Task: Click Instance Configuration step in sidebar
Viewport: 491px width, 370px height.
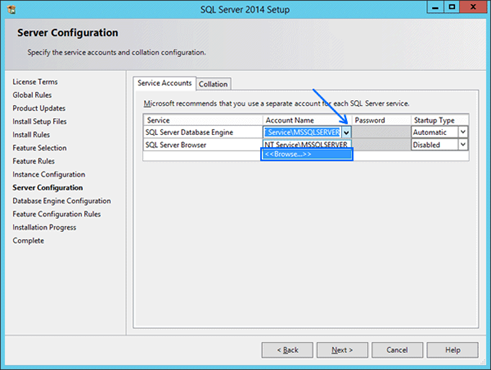Action: point(49,174)
